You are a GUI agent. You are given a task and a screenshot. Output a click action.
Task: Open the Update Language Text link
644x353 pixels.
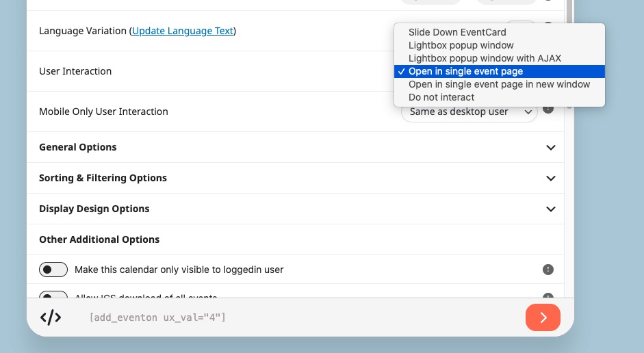[183, 31]
